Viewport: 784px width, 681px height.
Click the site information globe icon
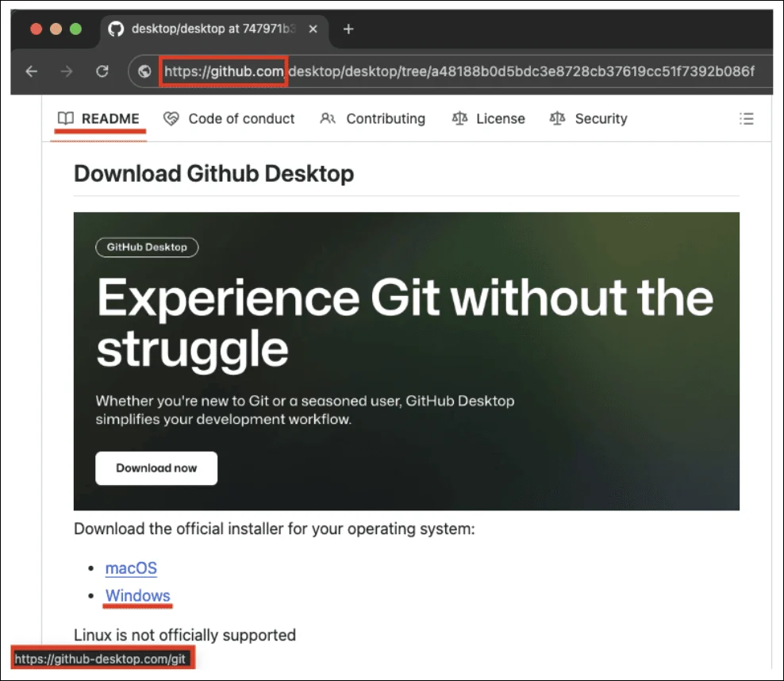click(144, 71)
